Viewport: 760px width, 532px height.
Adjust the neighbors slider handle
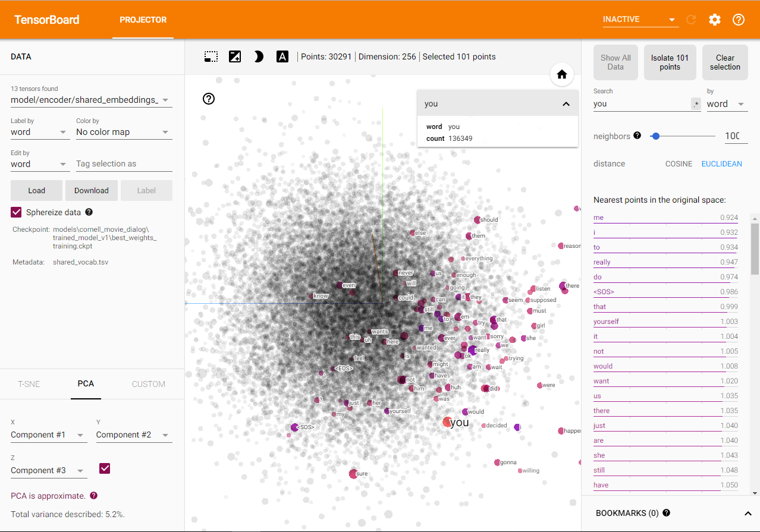(x=656, y=136)
